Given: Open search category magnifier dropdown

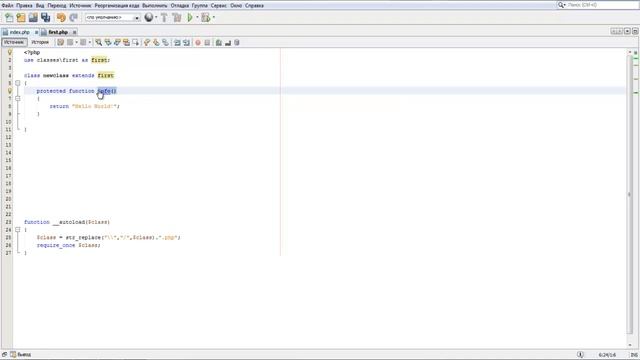Looking at the screenshot, I should click(562, 5).
